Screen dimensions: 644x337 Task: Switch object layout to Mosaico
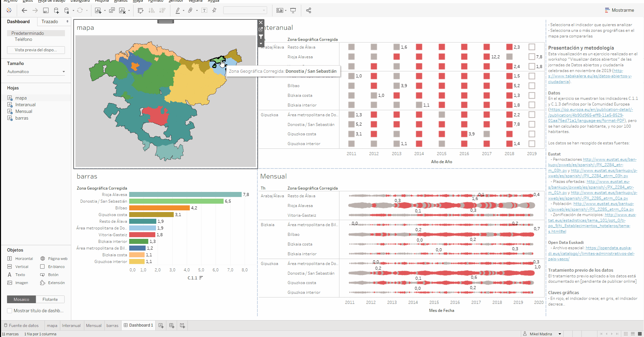(21, 299)
